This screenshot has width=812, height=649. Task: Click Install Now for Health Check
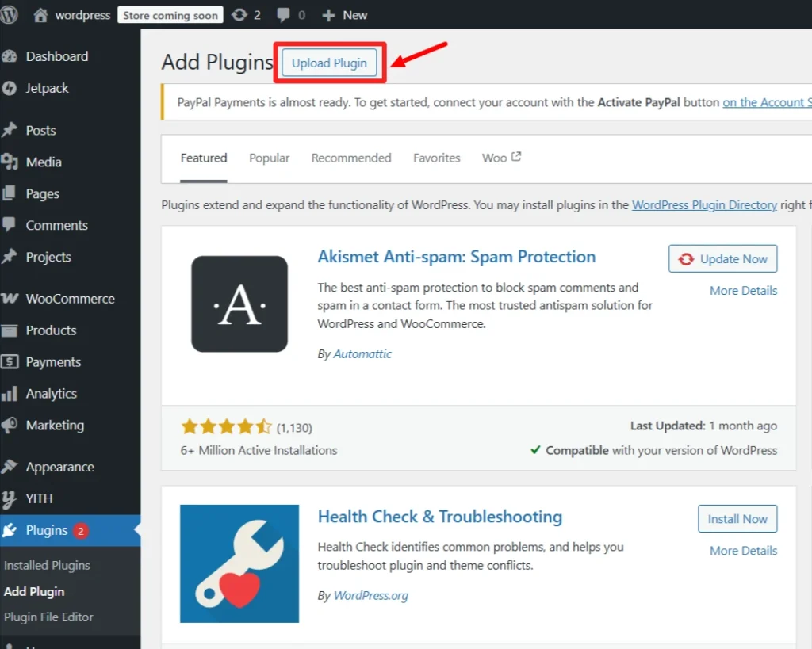click(737, 518)
